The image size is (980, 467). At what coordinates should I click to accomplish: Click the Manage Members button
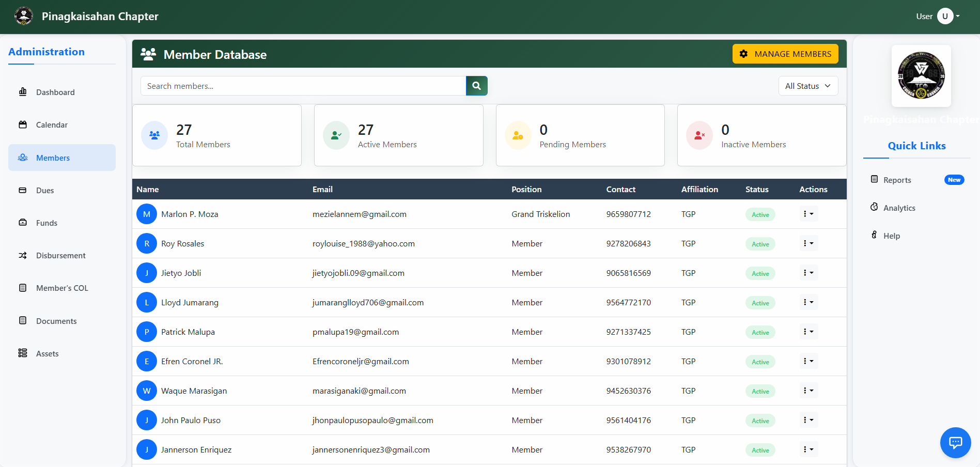coord(785,54)
